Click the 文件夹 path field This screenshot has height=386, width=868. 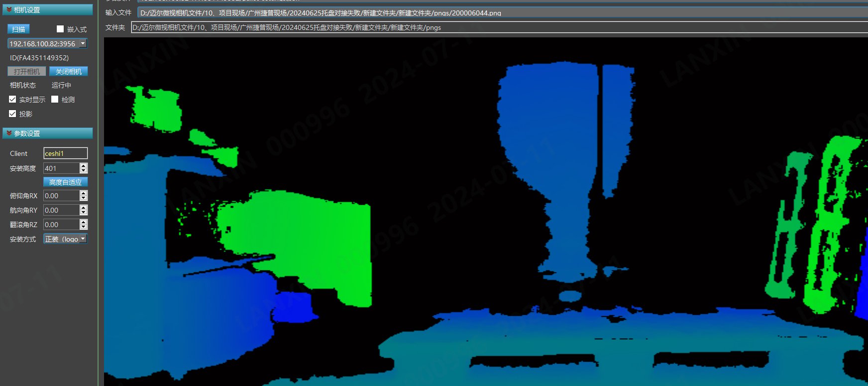click(x=499, y=27)
